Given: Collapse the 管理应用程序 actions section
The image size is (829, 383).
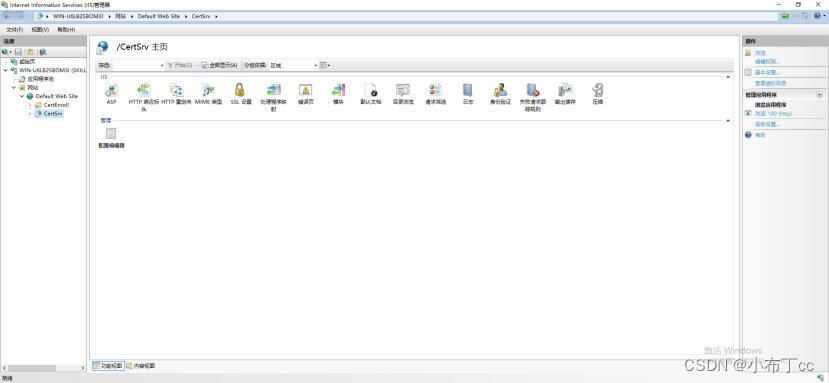Looking at the screenshot, I should (x=819, y=95).
